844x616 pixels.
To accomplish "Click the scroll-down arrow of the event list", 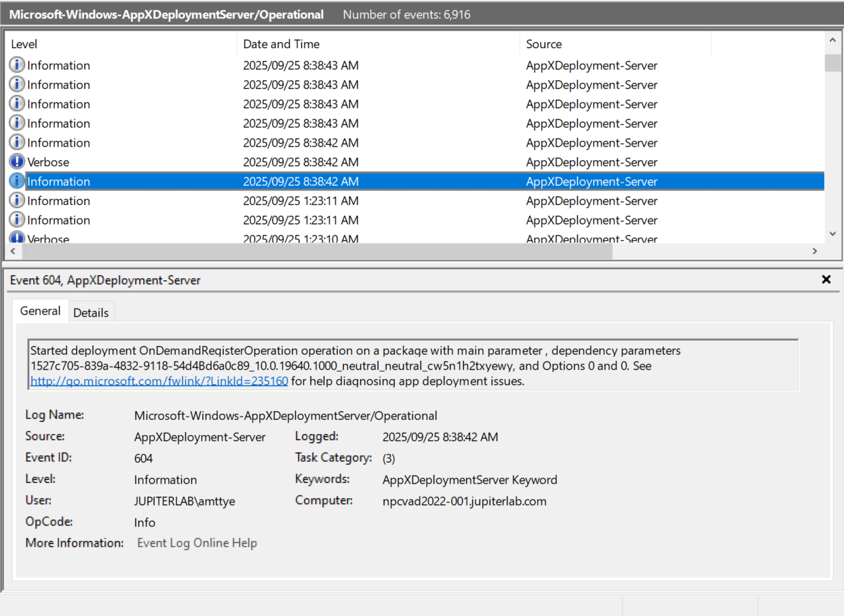I will click(x=832, y=233).
